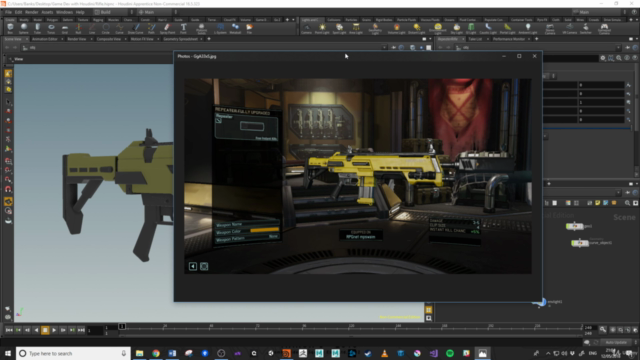This screenshot has width=640, height=360.
Task: Open File Explorer from taskbar
Action: click(x=140, y=353)
